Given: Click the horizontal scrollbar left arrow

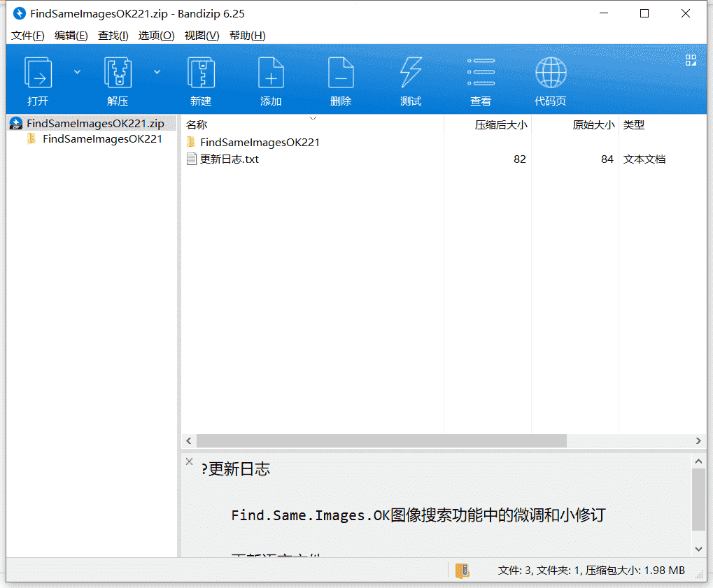Looking at the screenshot, I should click(x=189, y=440).
